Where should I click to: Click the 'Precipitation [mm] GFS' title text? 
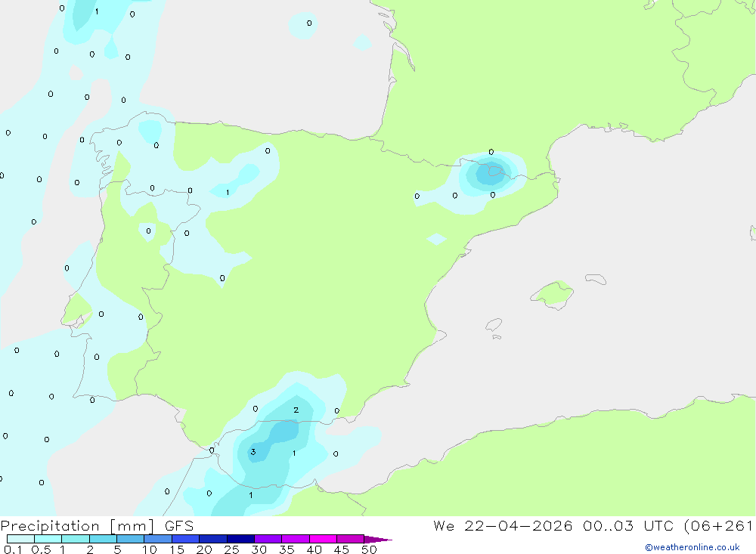(x=97, y=526)
